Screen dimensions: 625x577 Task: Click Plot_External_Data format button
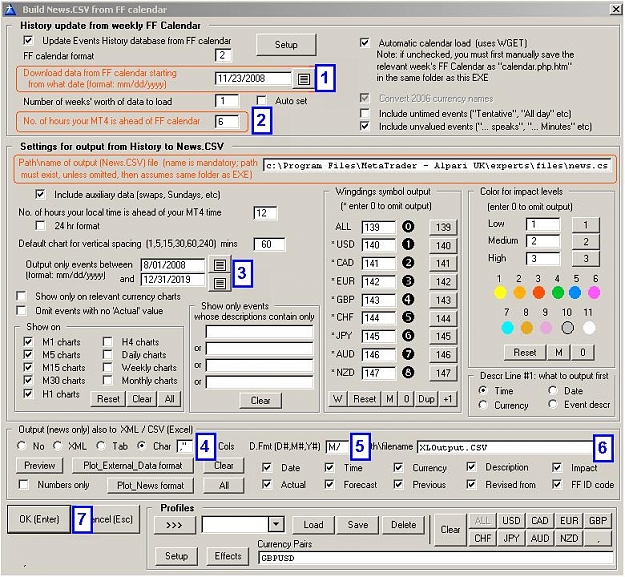(x=132, y=465)
